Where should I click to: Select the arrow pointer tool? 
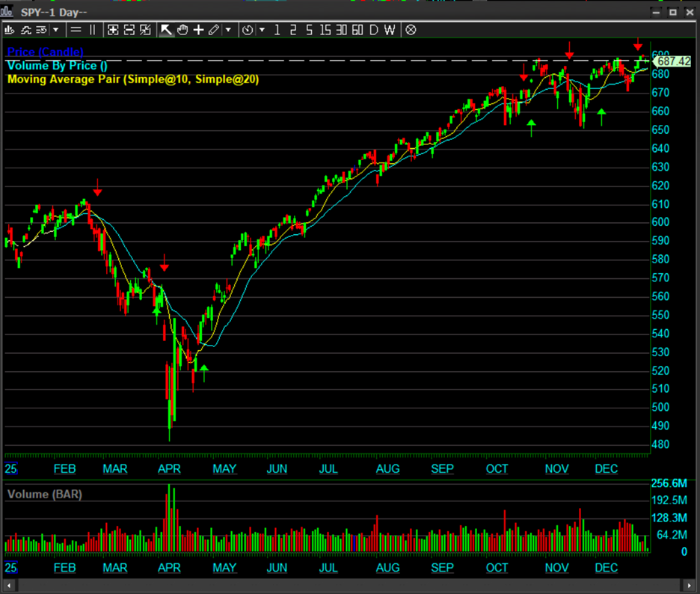point(166,30)
